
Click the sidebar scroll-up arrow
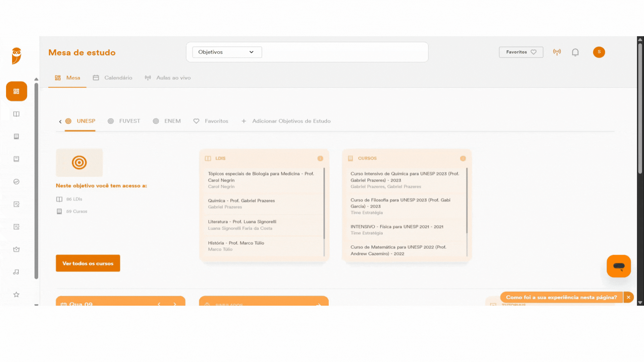pyautogui.click(x=36, y=79)
